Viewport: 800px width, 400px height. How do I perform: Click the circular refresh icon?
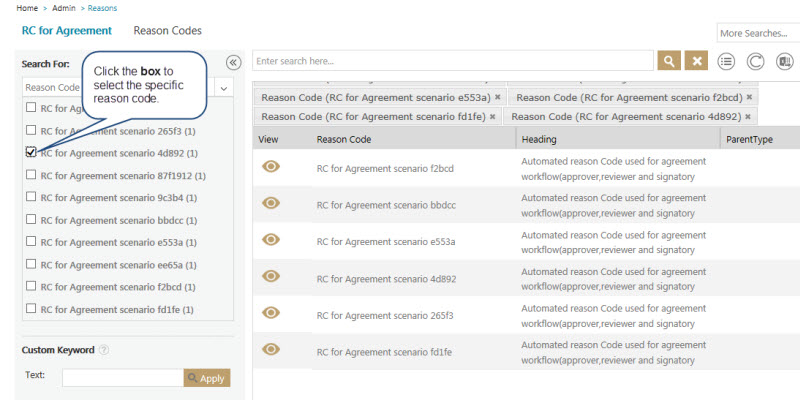[x=756, y=61]
